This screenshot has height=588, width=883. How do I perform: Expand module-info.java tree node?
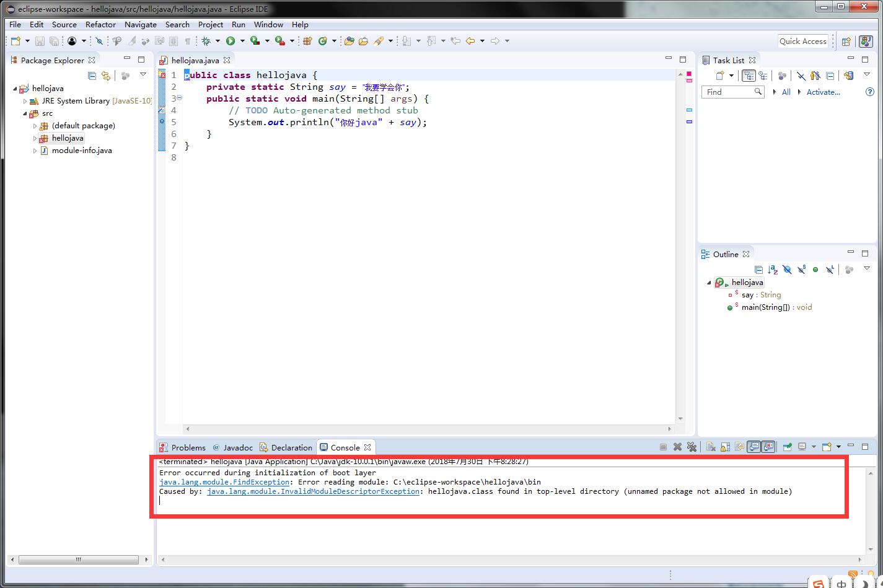pyautogui.click(x=35, y=151)
